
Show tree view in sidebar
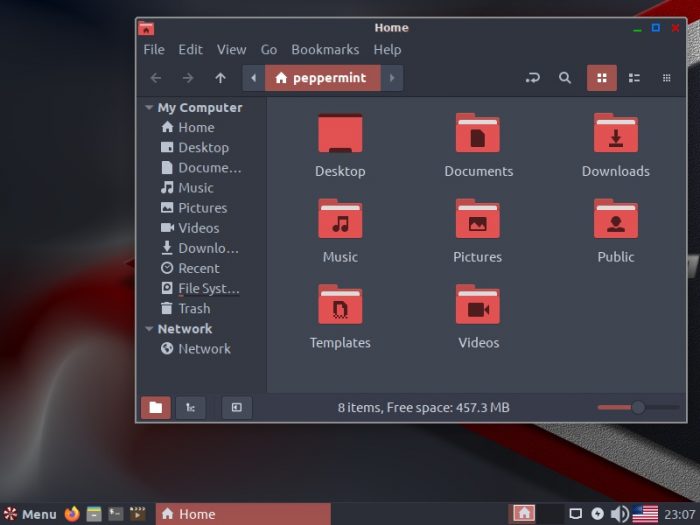coord(189,407)
